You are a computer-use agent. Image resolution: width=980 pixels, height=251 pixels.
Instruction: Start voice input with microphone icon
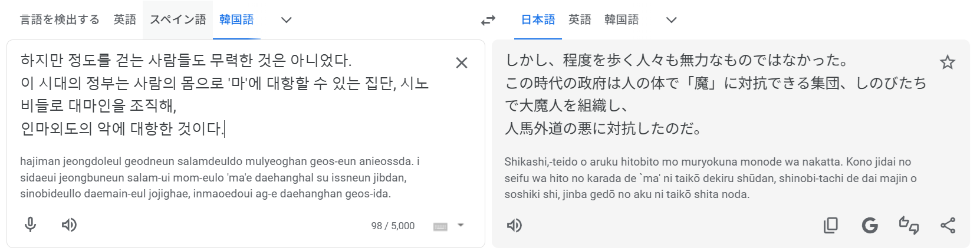coord(31,224)
